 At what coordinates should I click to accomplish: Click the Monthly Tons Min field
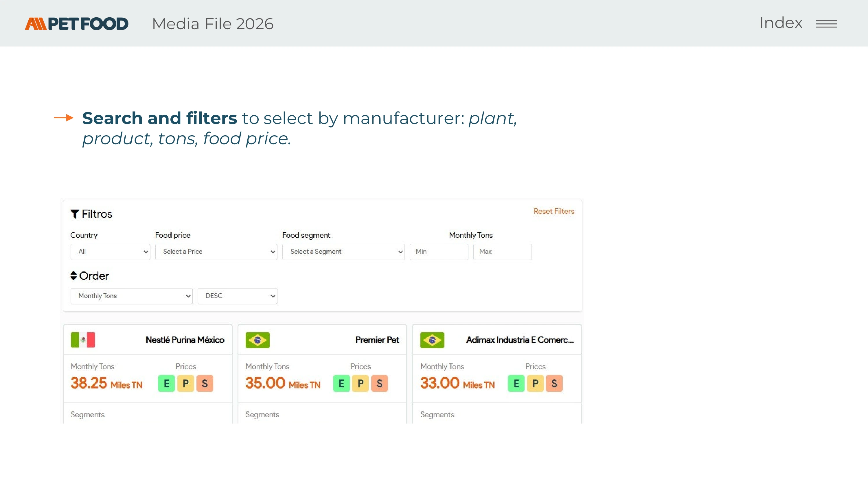pyautogui.click(x=438, y=252)
